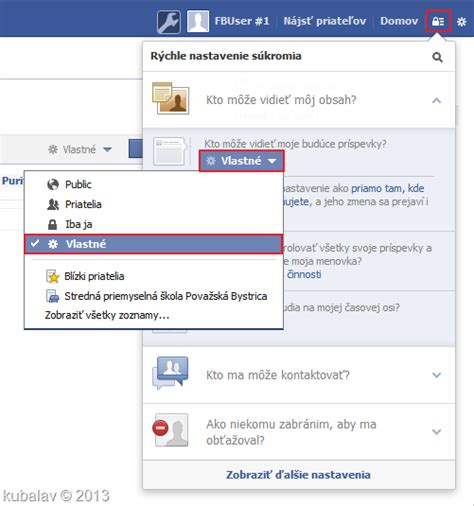Click the search magnifier in privacy panel
The image size is (474, 506).
[x=437, y=57]
